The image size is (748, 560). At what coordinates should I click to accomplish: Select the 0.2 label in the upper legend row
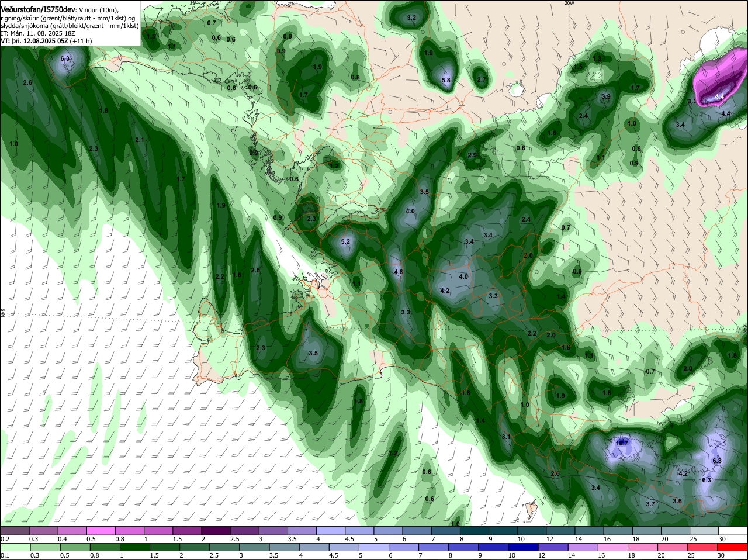coord(5,539)
